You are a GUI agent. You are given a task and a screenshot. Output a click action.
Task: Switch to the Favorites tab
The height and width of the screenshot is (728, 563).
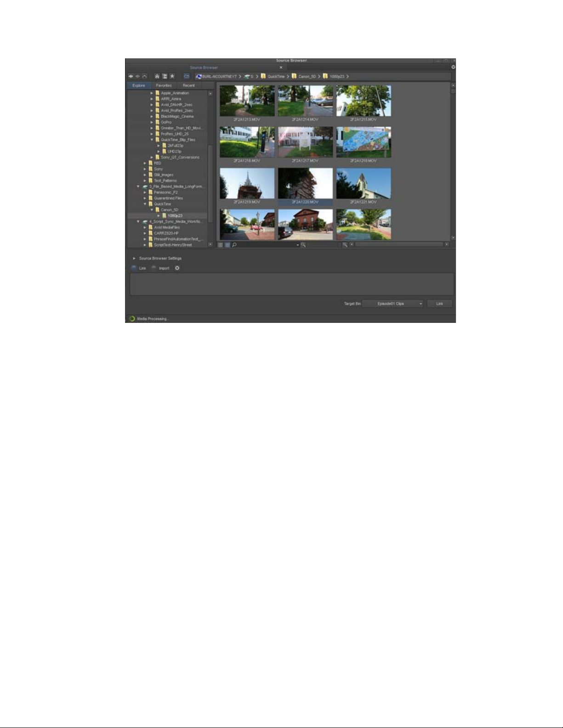click(x=164, y=85)
